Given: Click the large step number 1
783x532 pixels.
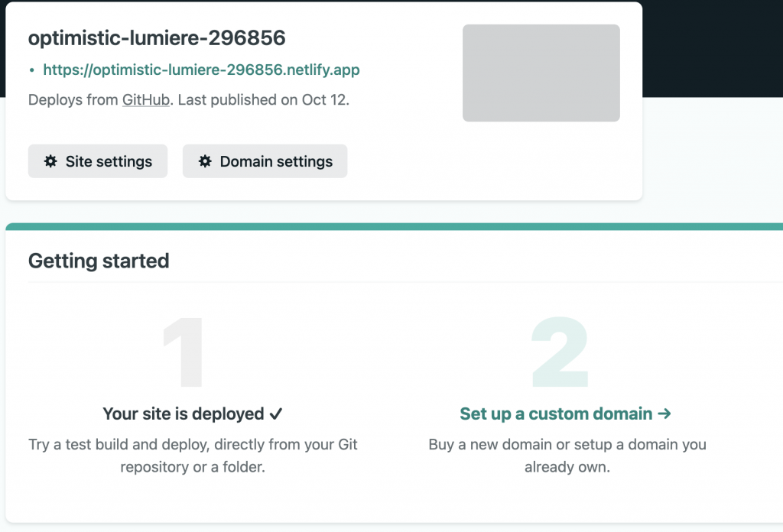Looking at the screenshot, I should pos(184,352).
